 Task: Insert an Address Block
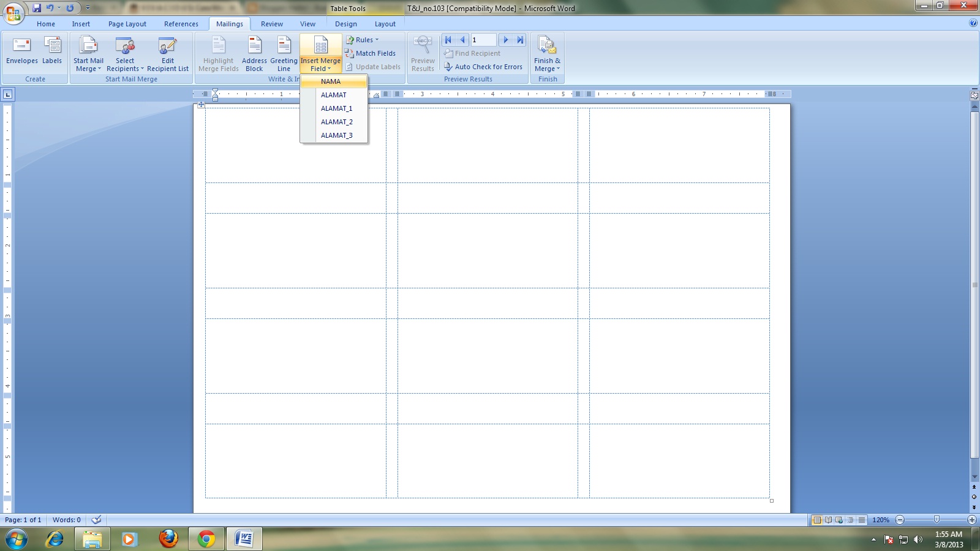pyautogui.click(x=254, y=54)
